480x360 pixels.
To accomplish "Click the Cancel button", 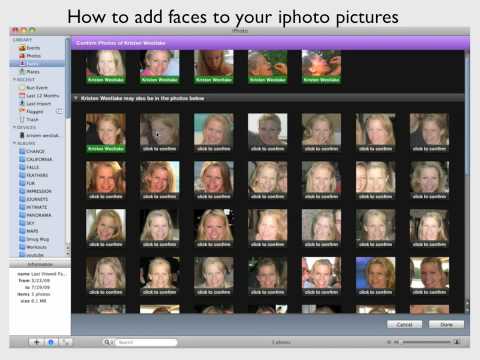I will click(x=404, y=324).
